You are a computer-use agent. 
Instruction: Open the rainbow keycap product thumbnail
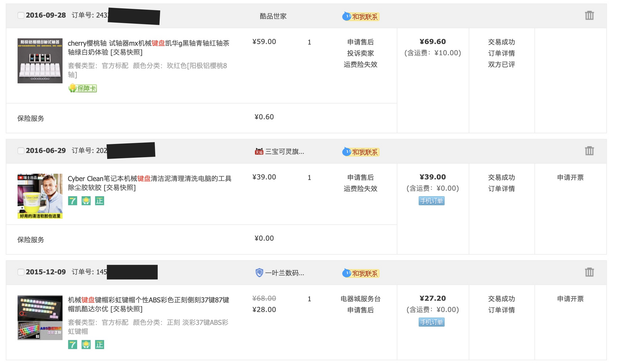[x=40, y=318]
